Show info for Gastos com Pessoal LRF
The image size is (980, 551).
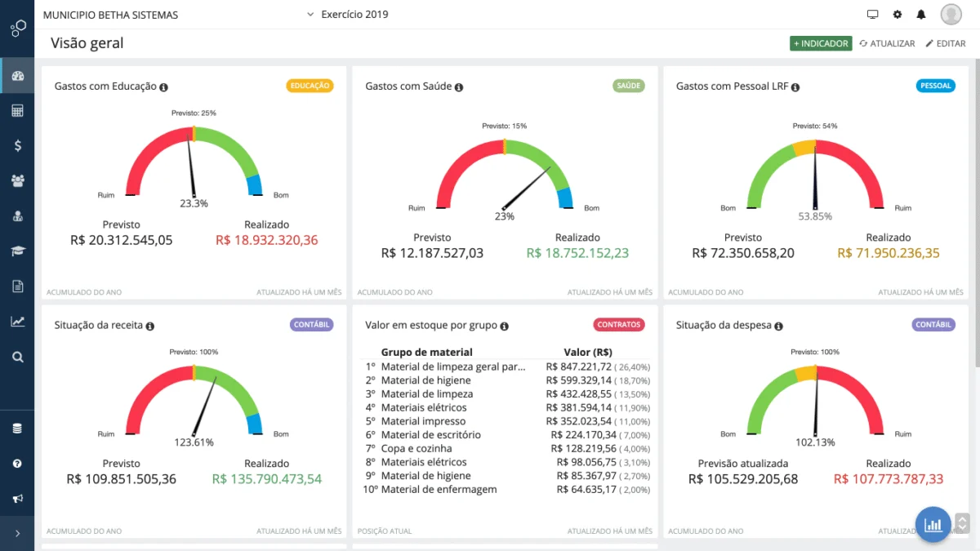pyautogui.click(x=795, y=87)
